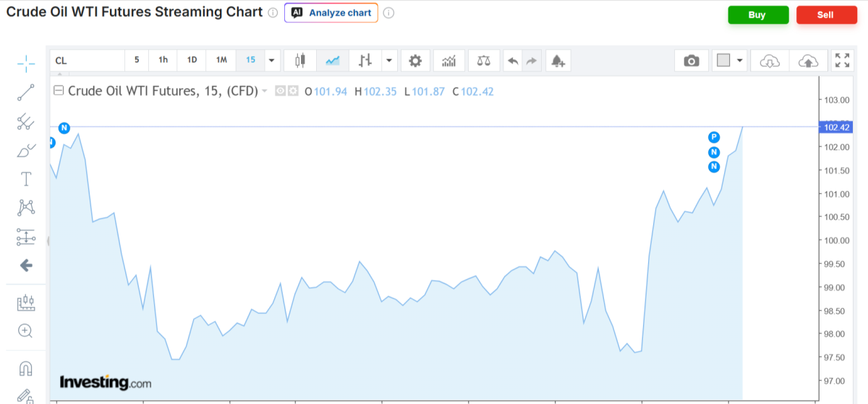Open dropdown next to layout square
The image size is (868, 404).
(x=740, y=61)
